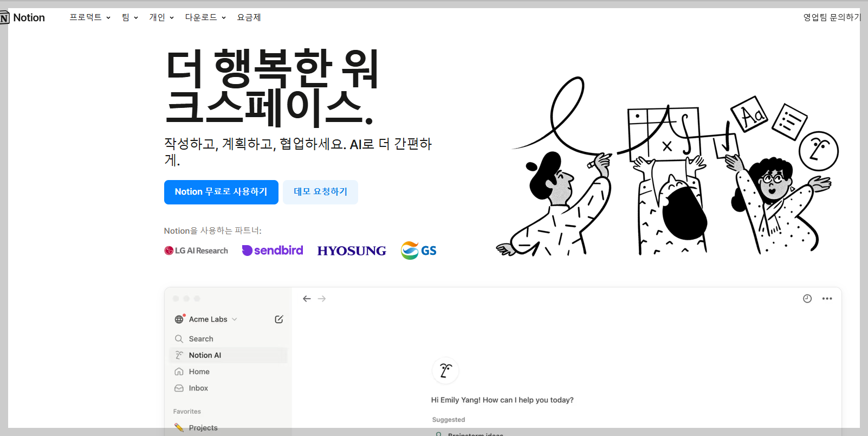Open the three-dot more menu
Viewport: 868px width, 436px height.
(x=827, y=299)
